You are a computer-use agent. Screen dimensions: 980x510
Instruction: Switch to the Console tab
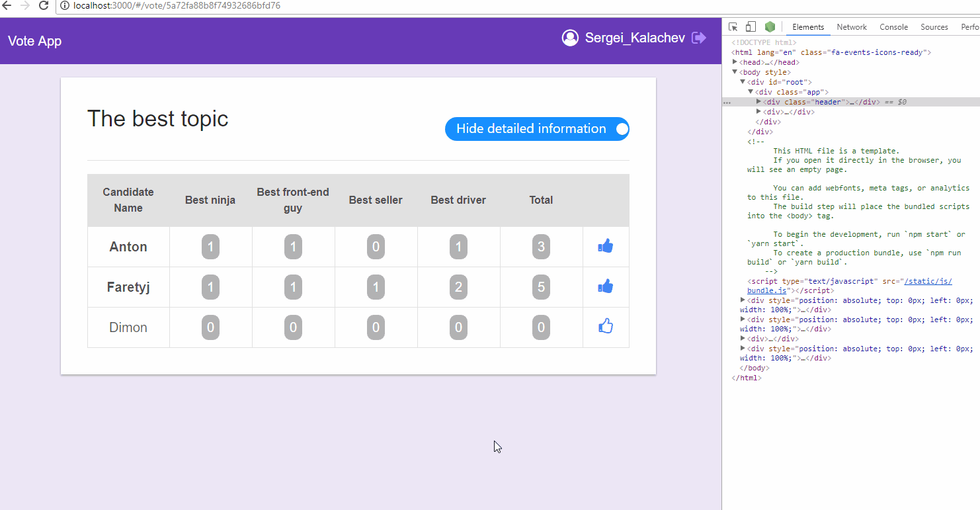coord(893,27)
